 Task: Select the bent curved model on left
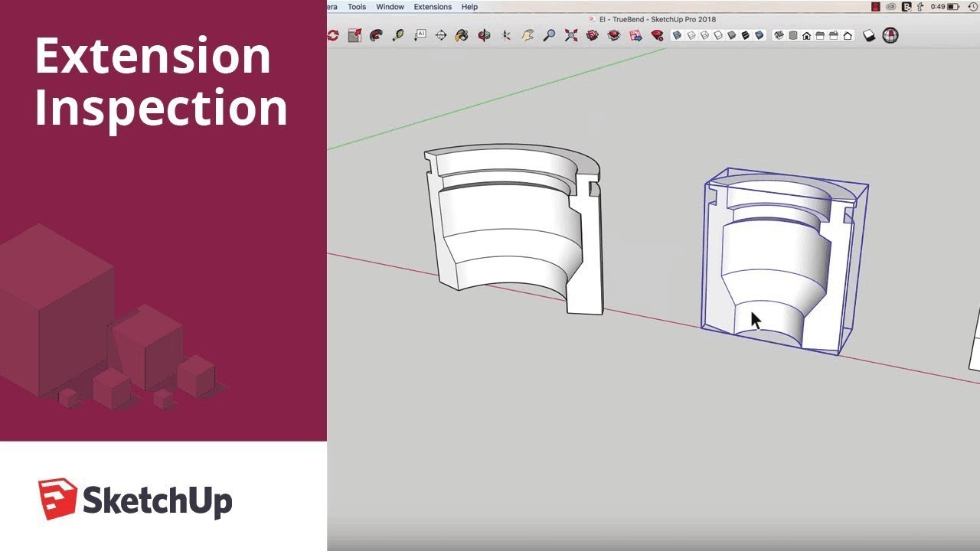(x=514, y=228)
